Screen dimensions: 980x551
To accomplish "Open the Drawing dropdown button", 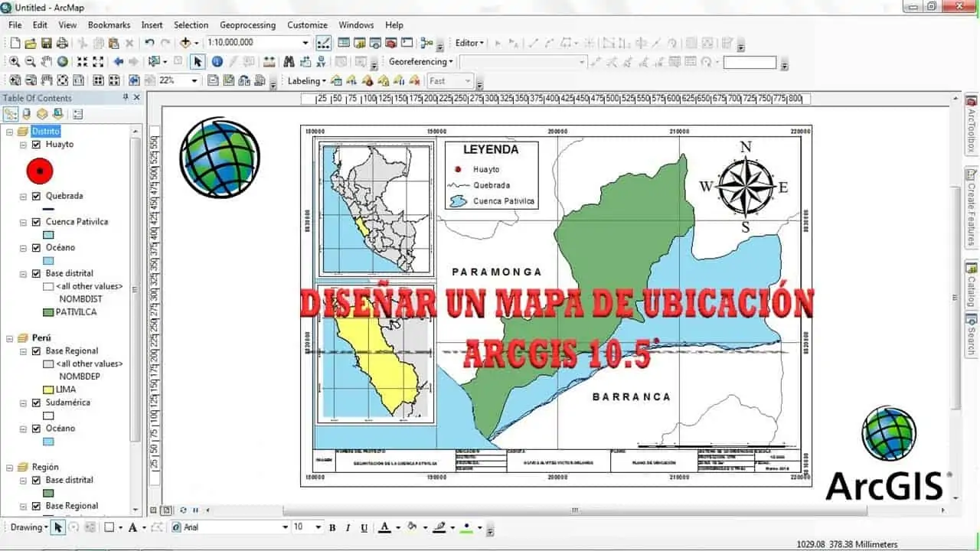I will pos(29,527).
